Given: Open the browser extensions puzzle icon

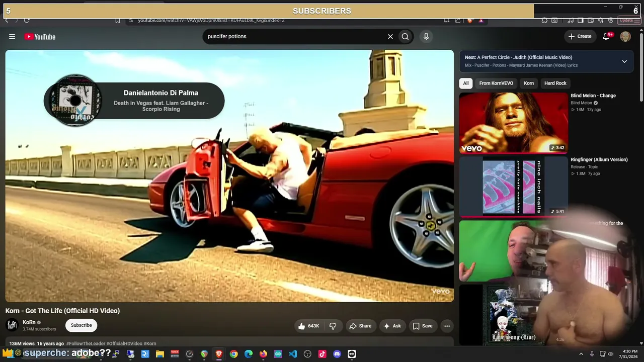Looking at the screenshot, I should point(544,20).
